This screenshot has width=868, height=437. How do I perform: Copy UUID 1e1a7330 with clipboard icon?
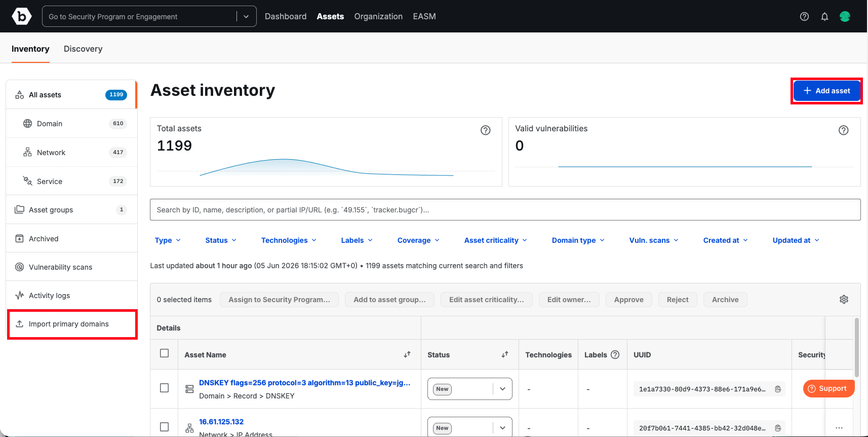(x=778, y=389)
